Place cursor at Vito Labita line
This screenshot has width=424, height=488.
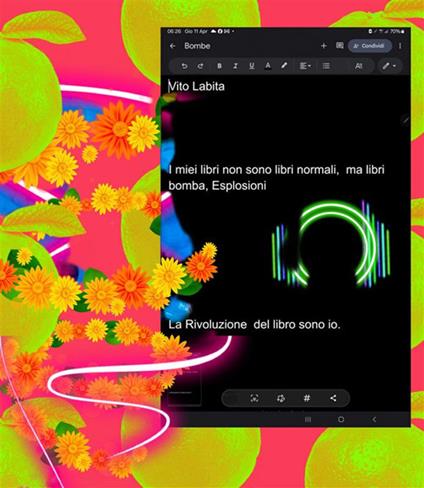(196, 86)
